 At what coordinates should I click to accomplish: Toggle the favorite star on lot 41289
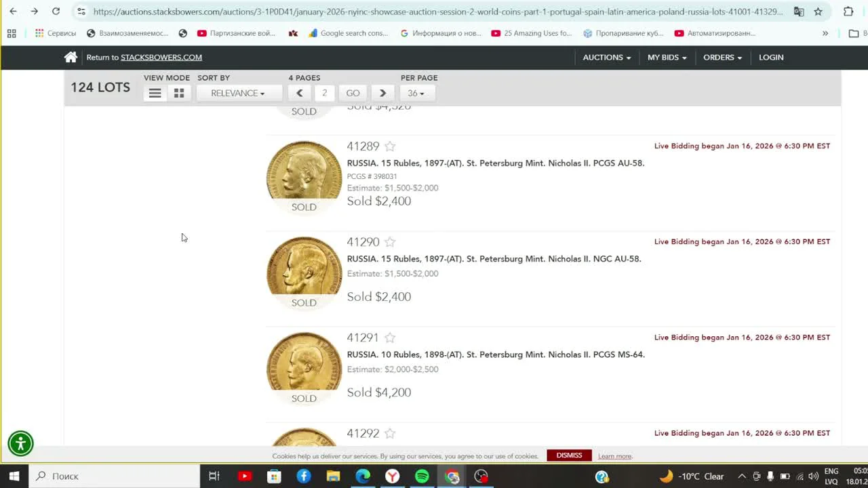click(x=389, y=146)
